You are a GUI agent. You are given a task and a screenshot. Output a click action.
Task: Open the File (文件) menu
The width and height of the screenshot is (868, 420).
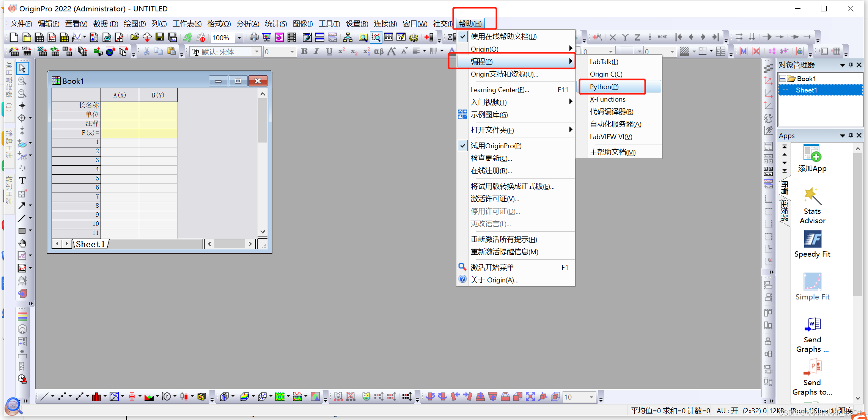pyautogui.click(x=21, y=24)
